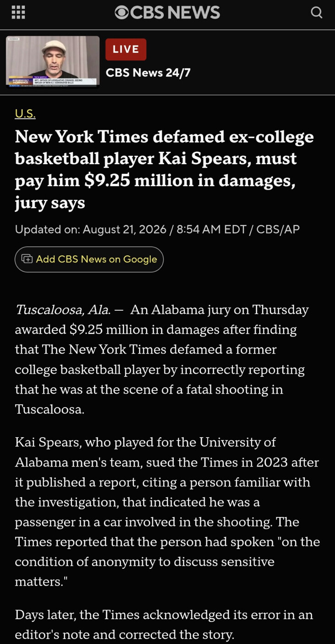Click the red LIVE badge
Image resolution: width=335 pixels, height=644 pixels.
(126, 50)
